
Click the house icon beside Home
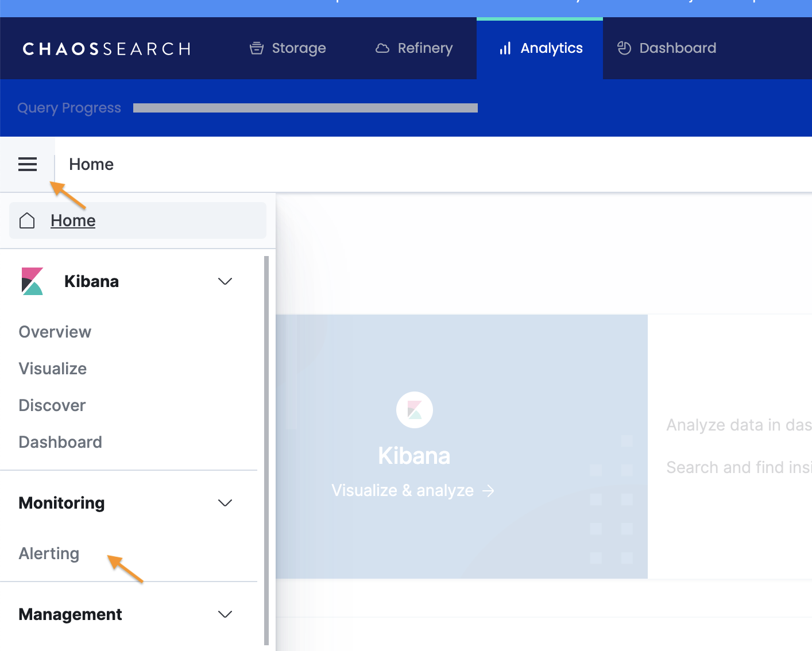click(x=27, y=220)
